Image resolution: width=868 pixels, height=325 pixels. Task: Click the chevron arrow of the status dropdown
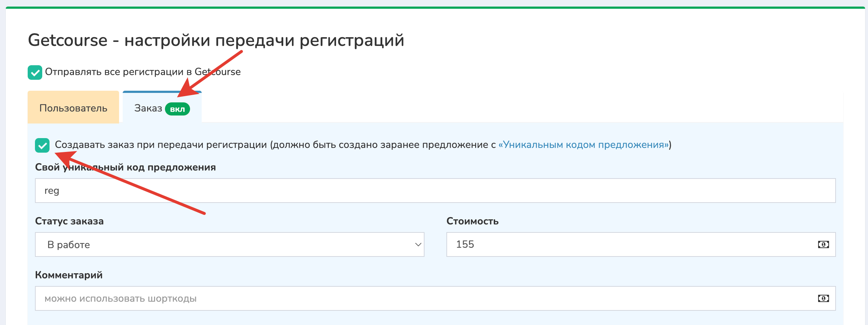[x=418, y=244]
